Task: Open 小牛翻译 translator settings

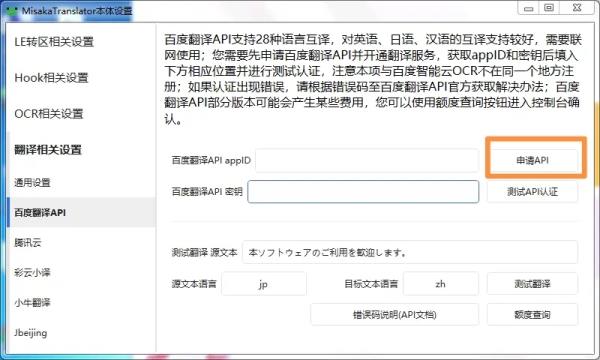Action: click(32, 303)
